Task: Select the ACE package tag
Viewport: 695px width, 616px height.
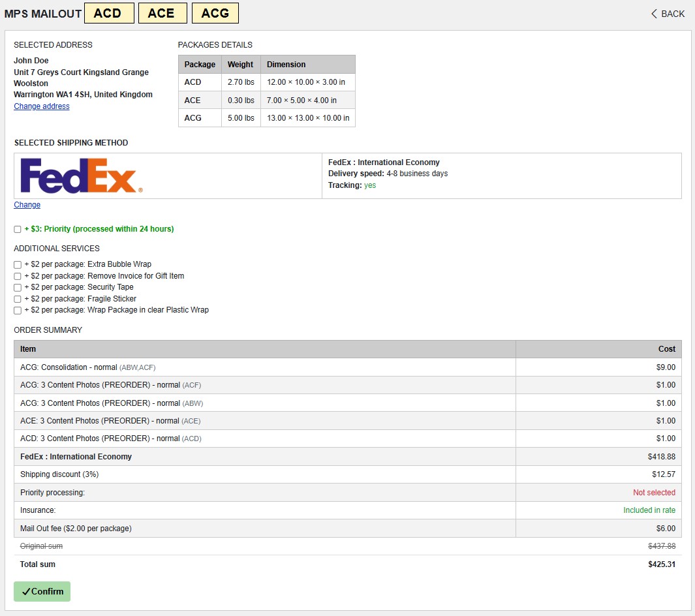Action: (x=162, y=13)
